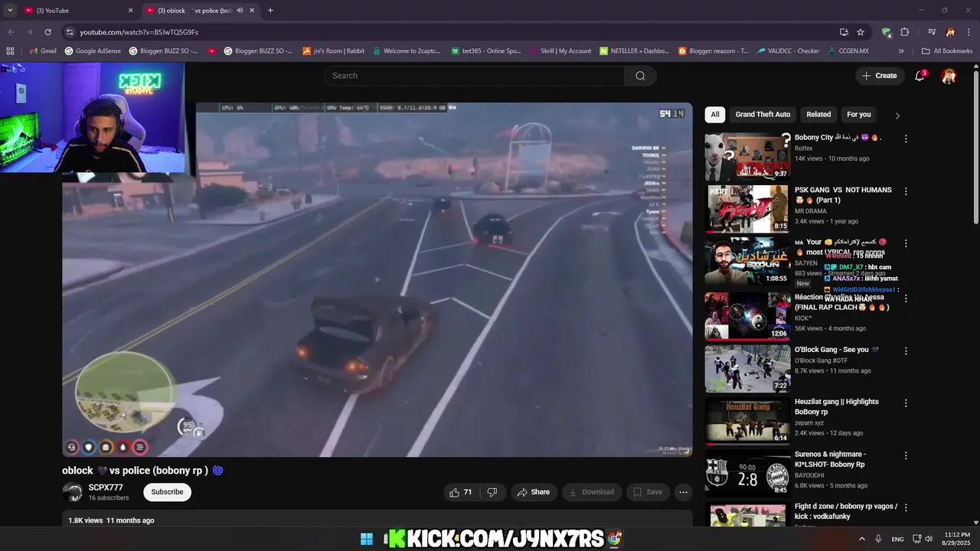
Task: Show hidden system tray icons
Action: point(861,539)
